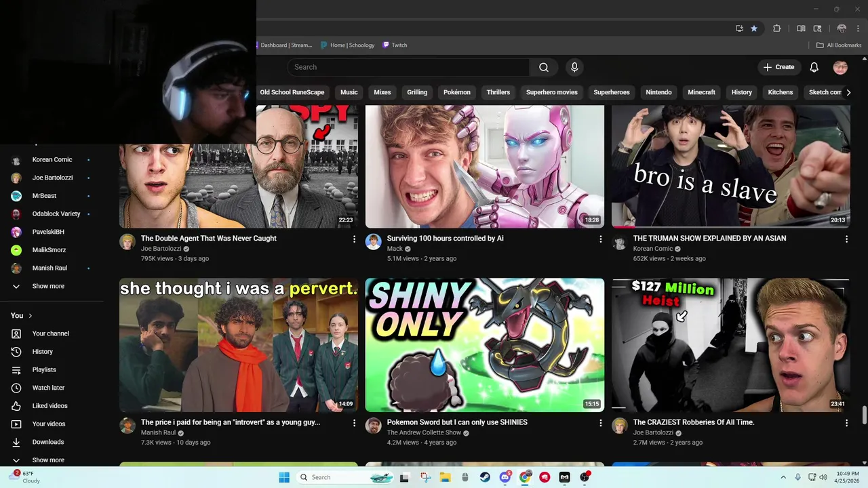The width and height of the screenshot is (868, 488).
Task: Bookmark this page with the star icon
Action: pyautogui.click(x=754, y=28)
